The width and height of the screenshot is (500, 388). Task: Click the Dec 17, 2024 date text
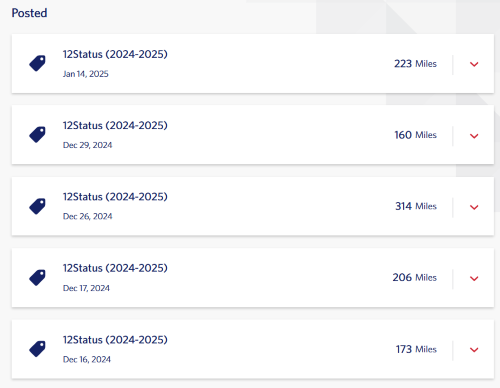pyautogui.click(x=86, y=288)
